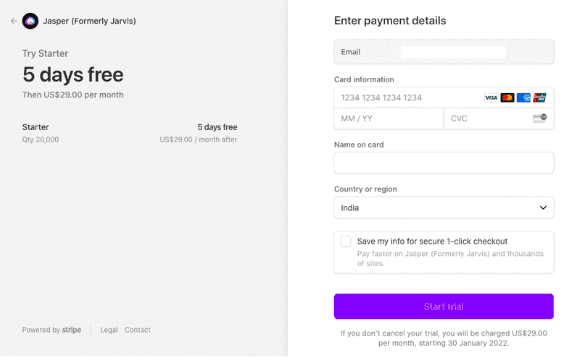
Task: Click the American Express card icon
Action: pos(523,98)
